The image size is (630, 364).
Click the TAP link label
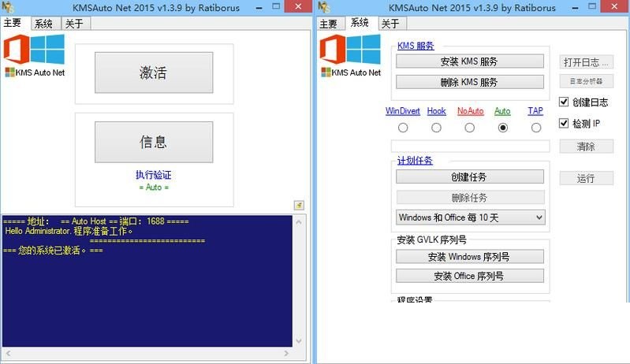pyautogui.click(x=535, y=111)
